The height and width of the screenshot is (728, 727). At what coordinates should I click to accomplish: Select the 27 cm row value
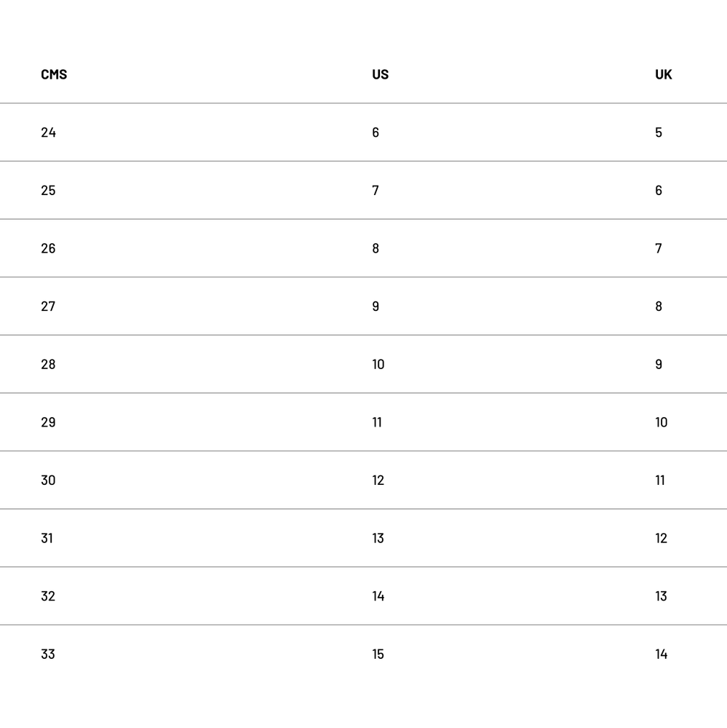coord(48,306)
